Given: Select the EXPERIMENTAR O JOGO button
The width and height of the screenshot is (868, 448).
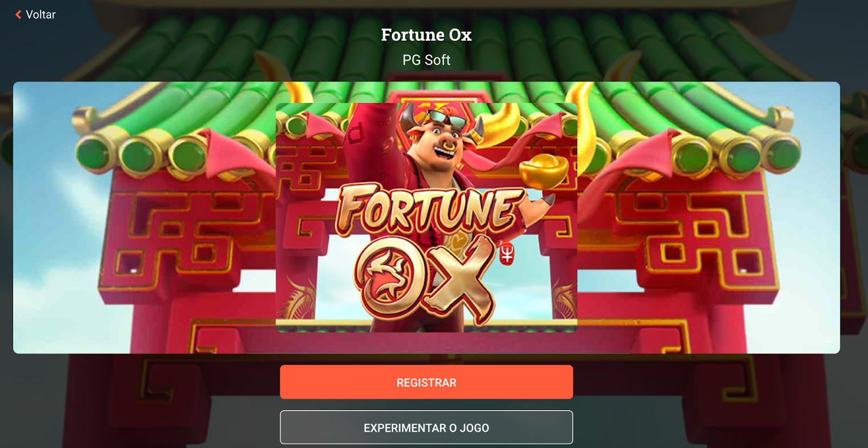Looking at the screenshot, I should click(426, 427).
